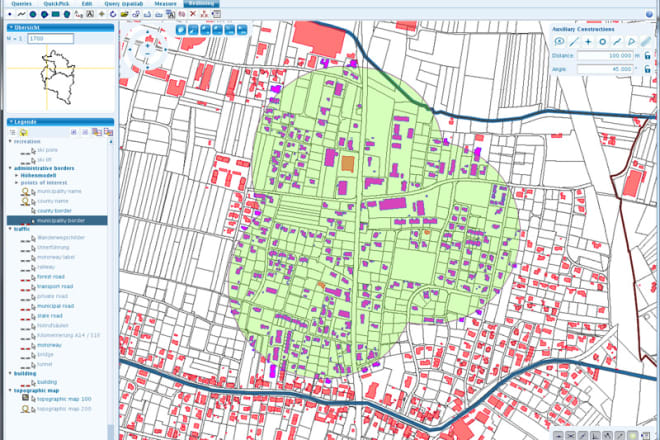
Task: Pan map north with navigation wheel
Action: pyautogui.click(x=148, y=32)
